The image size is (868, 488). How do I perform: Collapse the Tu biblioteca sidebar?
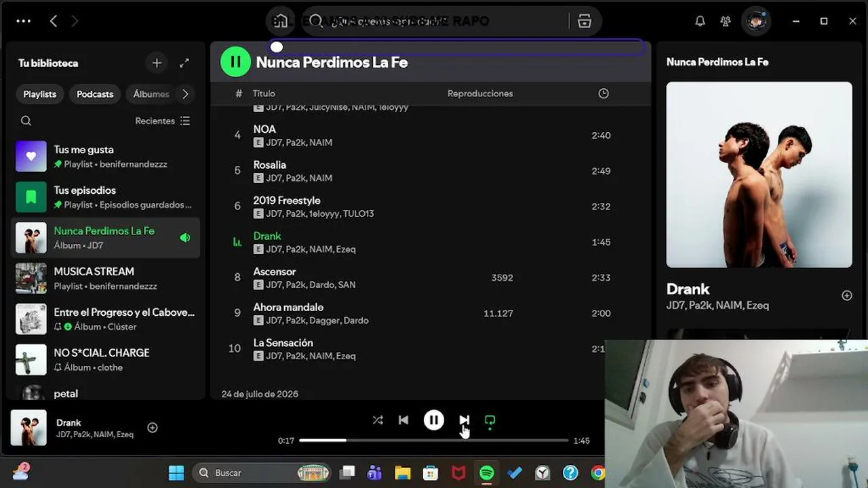tap(48, 63)
